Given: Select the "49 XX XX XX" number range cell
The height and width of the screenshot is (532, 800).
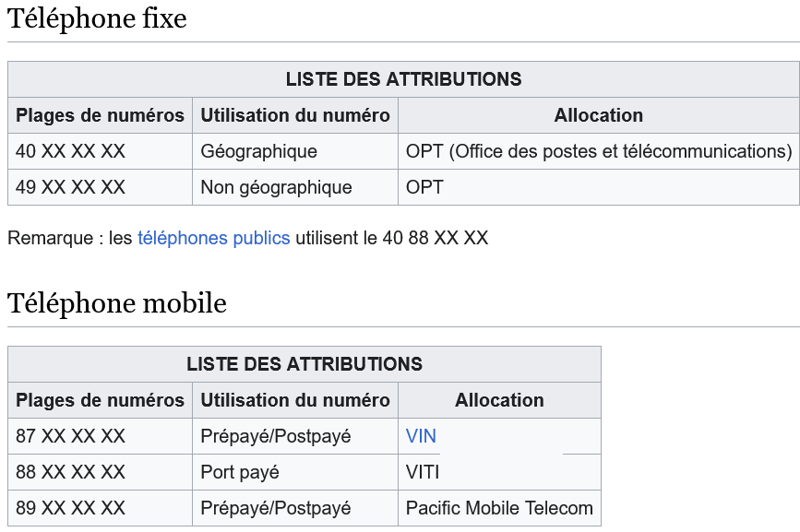Looking at the screenshot, I should click(x=71, y=187).
